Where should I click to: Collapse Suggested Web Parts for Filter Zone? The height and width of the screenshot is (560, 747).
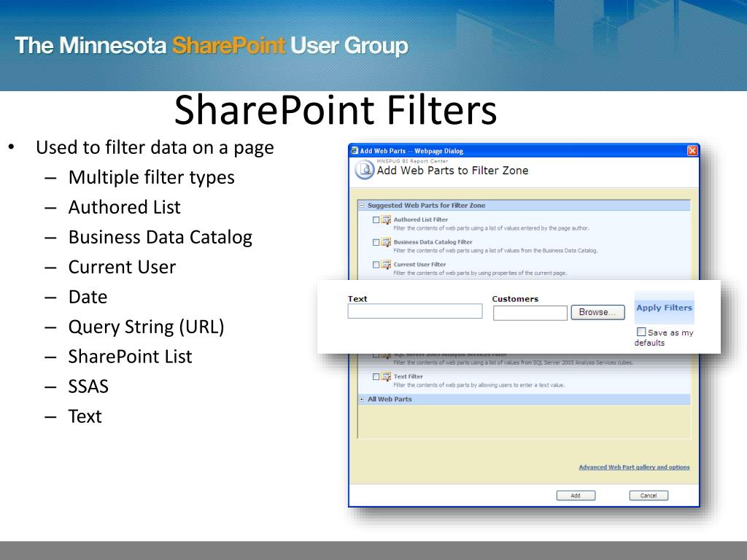(362, 206)
